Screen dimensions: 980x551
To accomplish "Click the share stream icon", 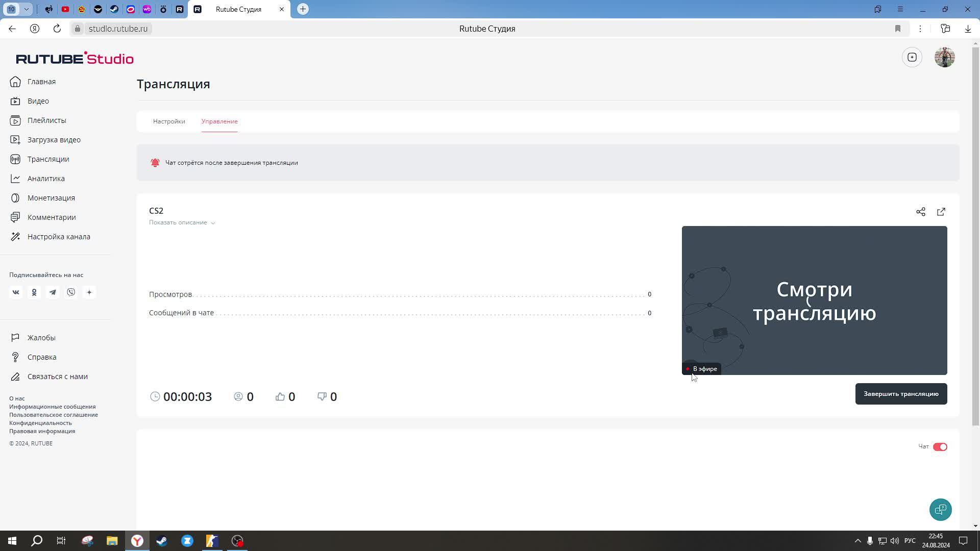I will pyautogui.click(x=920, y=212).
